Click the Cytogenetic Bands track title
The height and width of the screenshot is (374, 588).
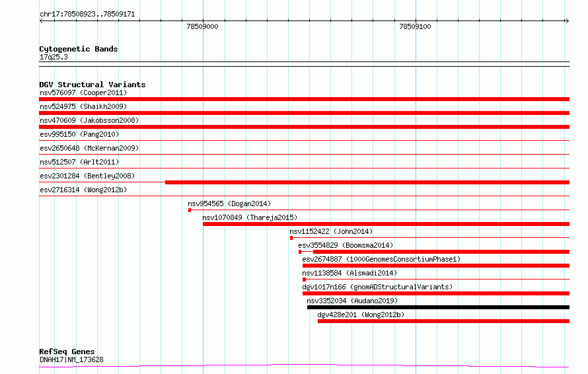tap(79, 49)
